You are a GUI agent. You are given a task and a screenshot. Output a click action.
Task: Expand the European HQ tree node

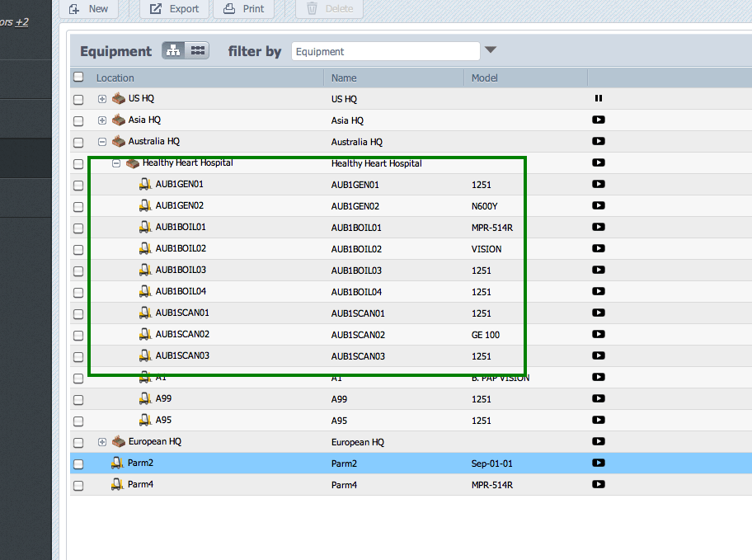click(x=102, y=441)
